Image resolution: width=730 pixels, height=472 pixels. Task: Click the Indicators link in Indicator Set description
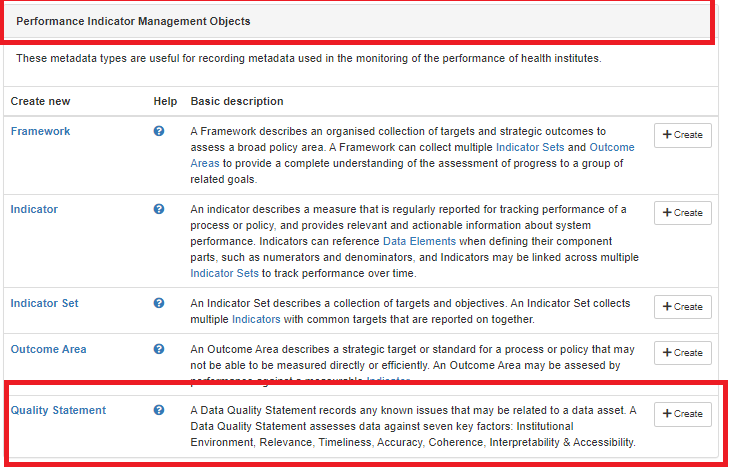[256, 319]
